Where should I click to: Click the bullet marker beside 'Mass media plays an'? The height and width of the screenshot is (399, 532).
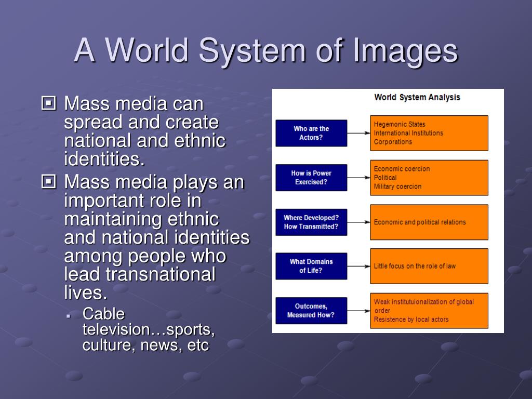point(48,181)
